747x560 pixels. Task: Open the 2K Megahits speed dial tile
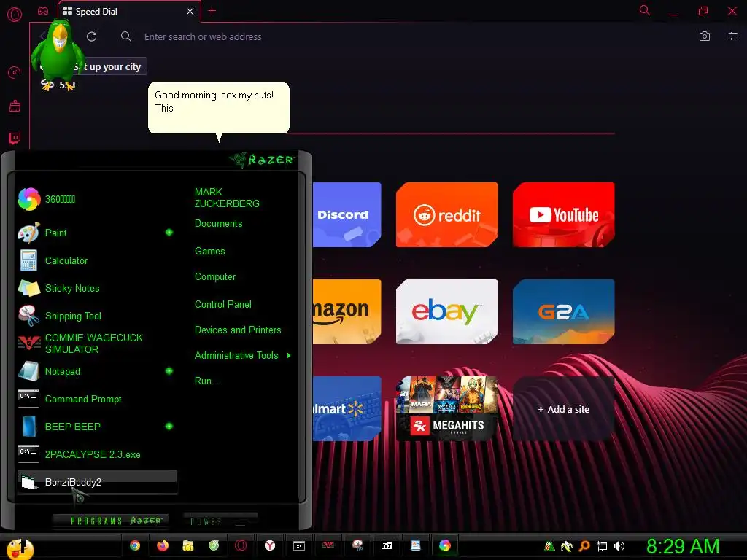[x=447, y=408]
